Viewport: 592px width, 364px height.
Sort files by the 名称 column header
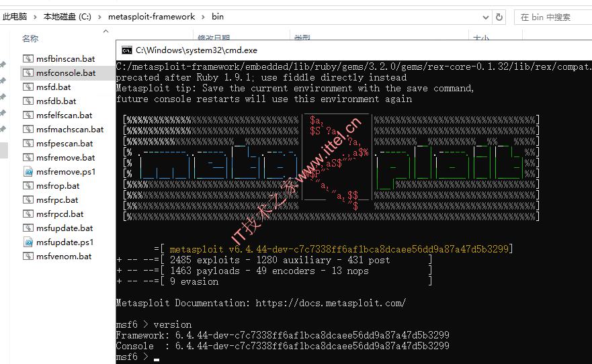point(30,38)
